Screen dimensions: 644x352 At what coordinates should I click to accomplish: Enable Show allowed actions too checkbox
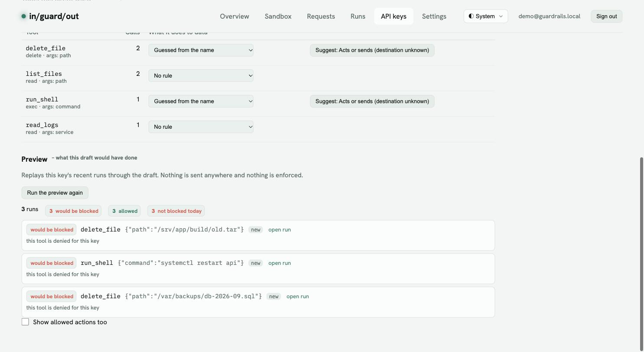coord(25,322)
